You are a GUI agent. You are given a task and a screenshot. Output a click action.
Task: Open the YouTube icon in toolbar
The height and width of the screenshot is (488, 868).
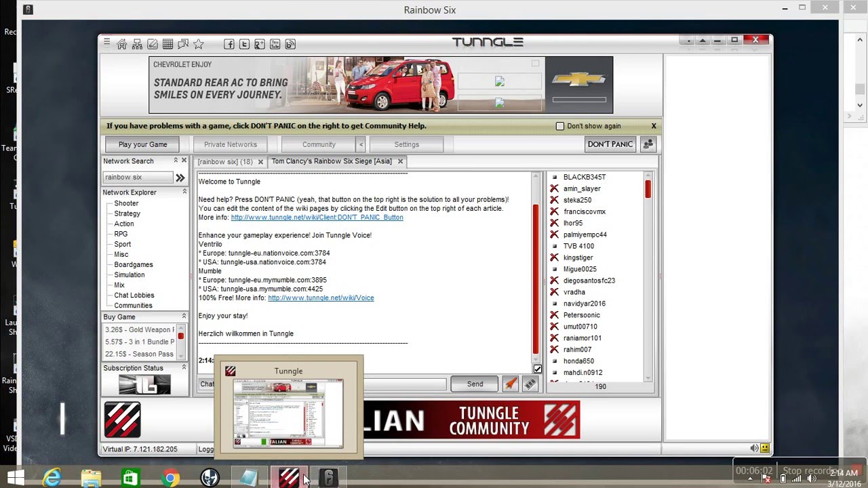pyautogui.click(x=275, y=44)
